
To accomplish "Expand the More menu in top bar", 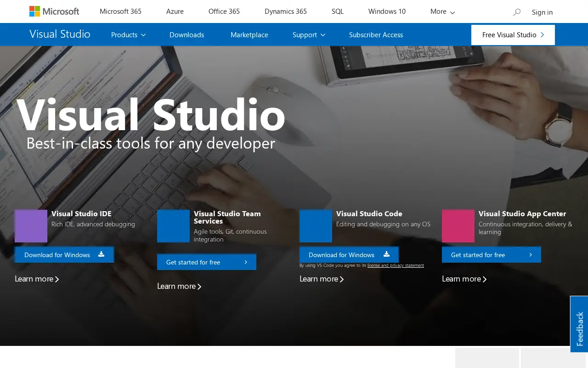I will pos(442,11).
